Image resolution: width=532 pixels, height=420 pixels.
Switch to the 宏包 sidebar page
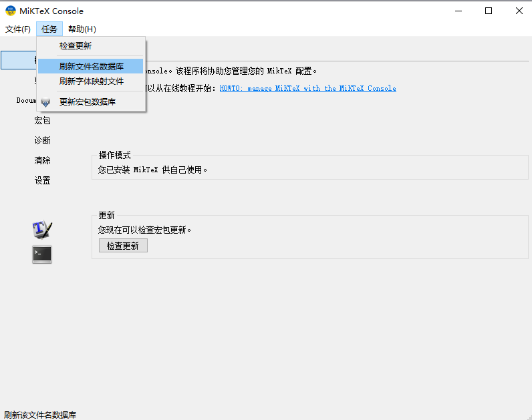pos(42,120)
